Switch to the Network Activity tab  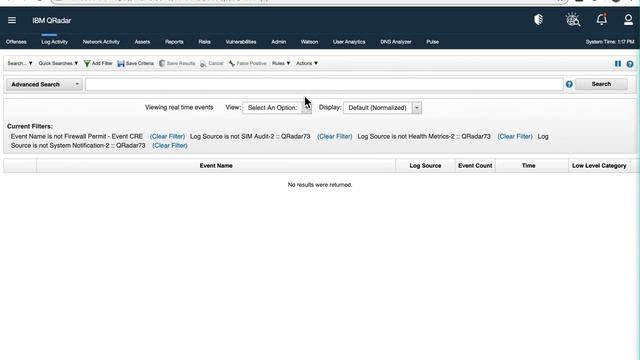click(101, 42)
